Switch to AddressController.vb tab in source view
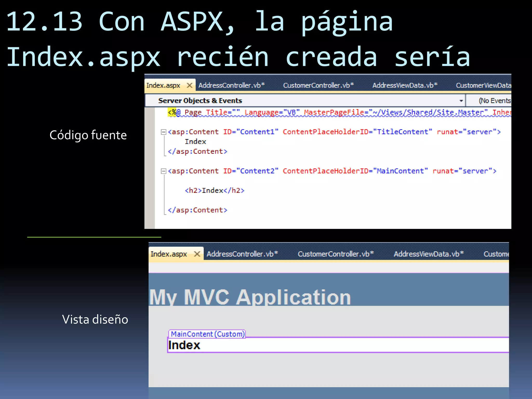The image size is (532, 399). click(231, 85)
